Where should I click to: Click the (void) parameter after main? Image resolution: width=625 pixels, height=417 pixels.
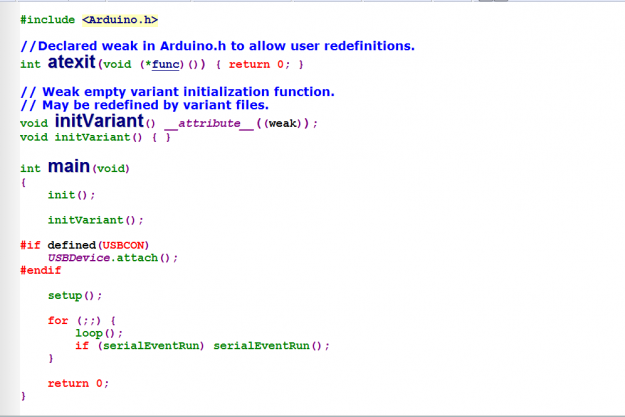[111, 168]
